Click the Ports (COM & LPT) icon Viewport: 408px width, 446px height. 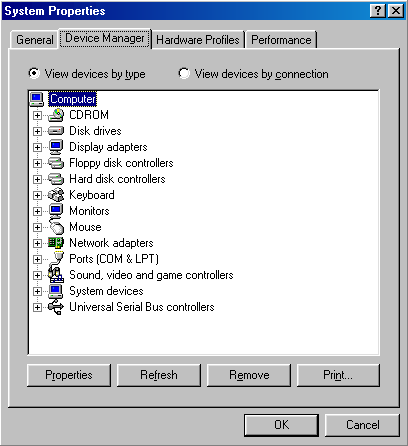point(56,259)
